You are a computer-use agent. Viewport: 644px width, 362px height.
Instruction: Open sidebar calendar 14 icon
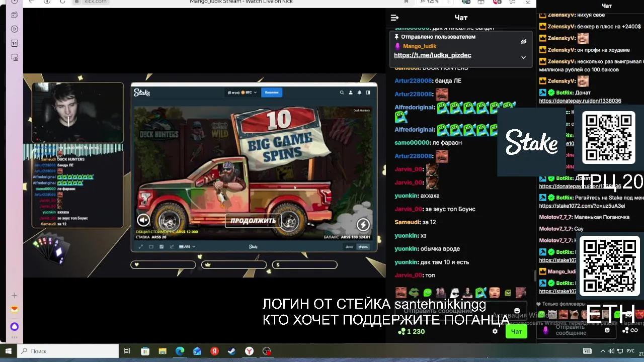(14, 43)
